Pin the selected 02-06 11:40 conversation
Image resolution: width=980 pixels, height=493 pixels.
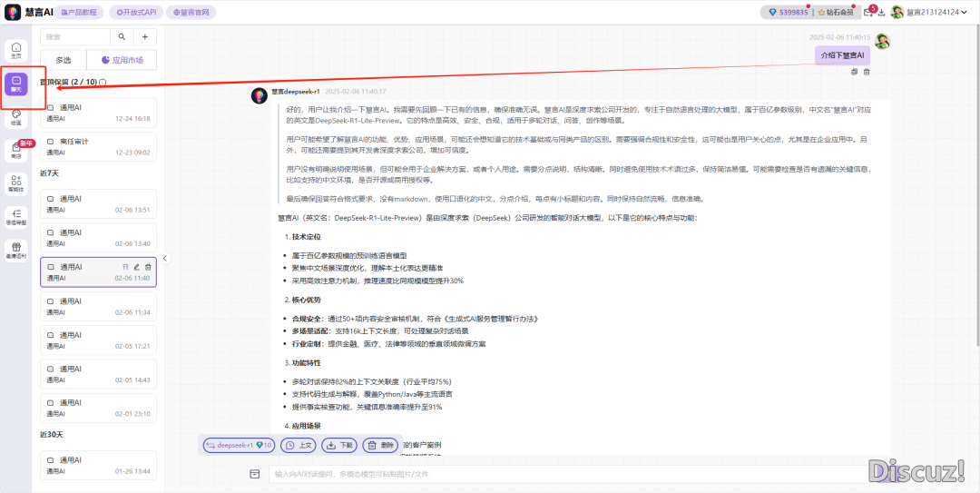coord(125,267)
